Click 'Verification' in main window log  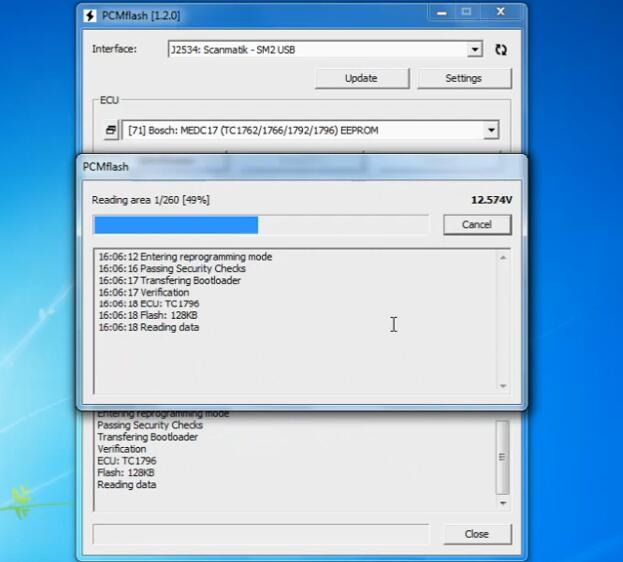[122, 449]
